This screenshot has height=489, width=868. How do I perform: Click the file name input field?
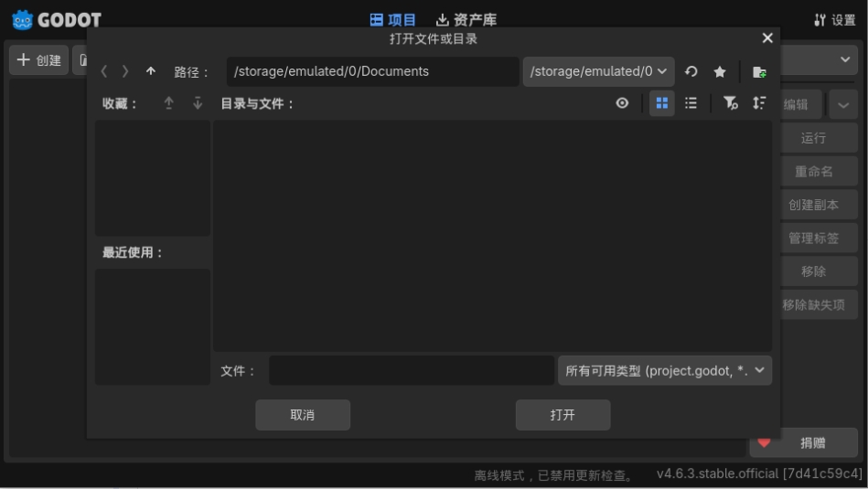(x=412, y=370)
